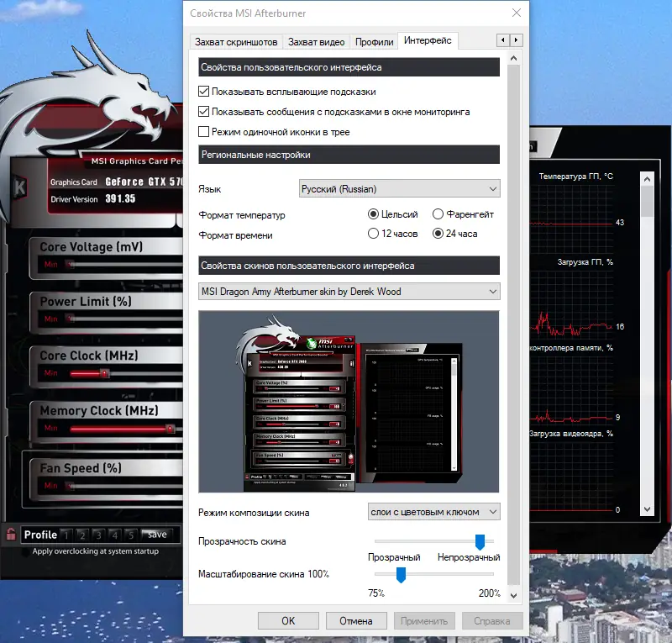Open the skin selection dropdown
672x643 pixels.
click(x=349, y=292)
